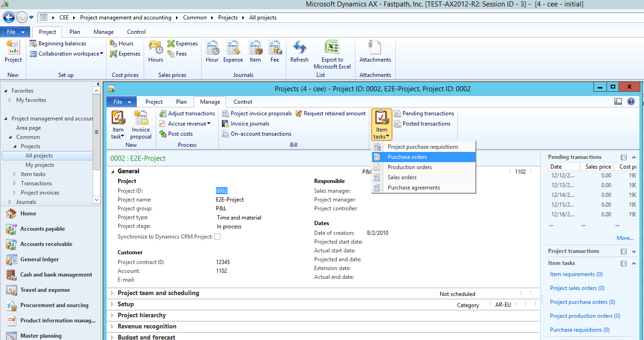This screenshot has height=340, width=644.
Task: Select Production orders from the menu
Action: [423, 167]
